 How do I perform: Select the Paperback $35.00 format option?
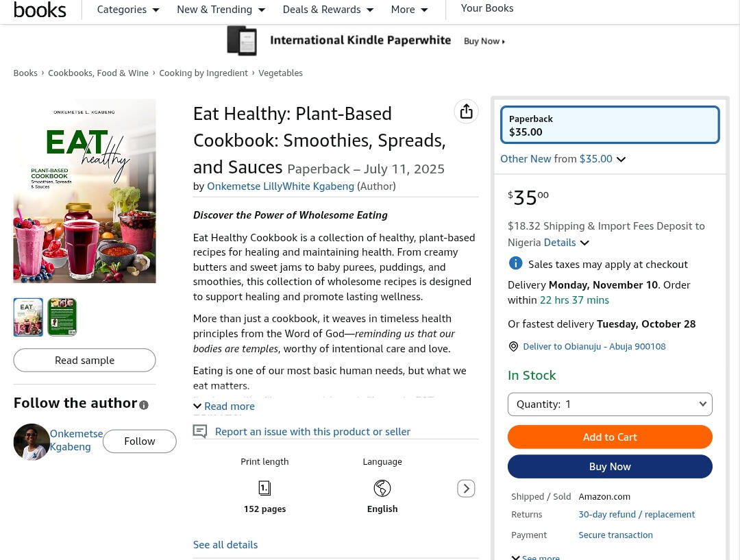(x=610, y=125)
